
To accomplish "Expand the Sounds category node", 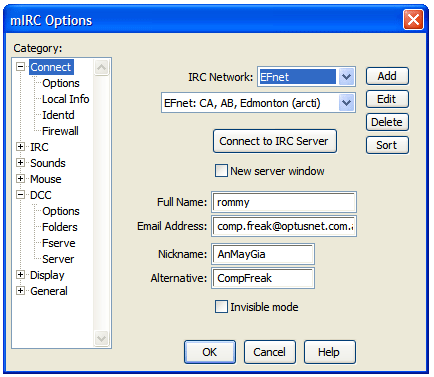I will pos(20,163).
